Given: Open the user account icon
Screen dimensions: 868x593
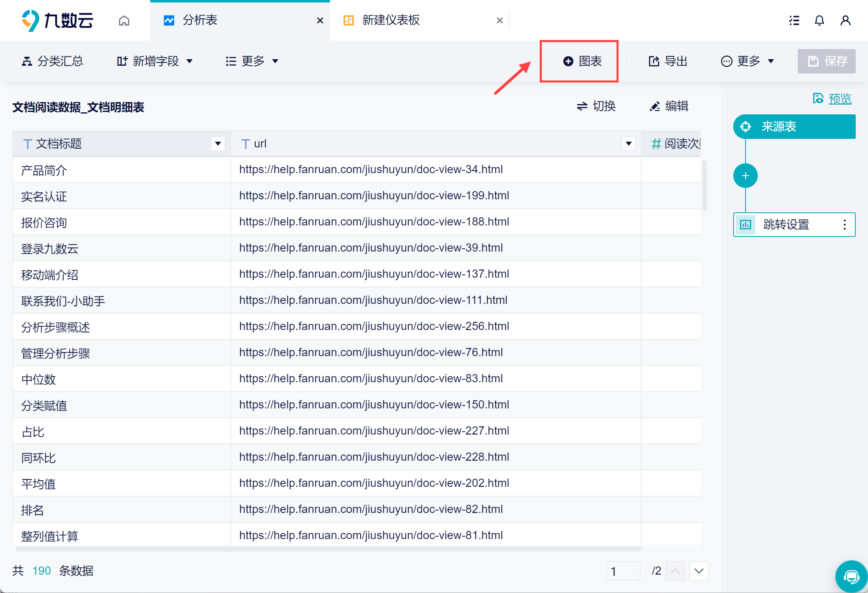Looking at the screenshot, I should tap(845, 20).
